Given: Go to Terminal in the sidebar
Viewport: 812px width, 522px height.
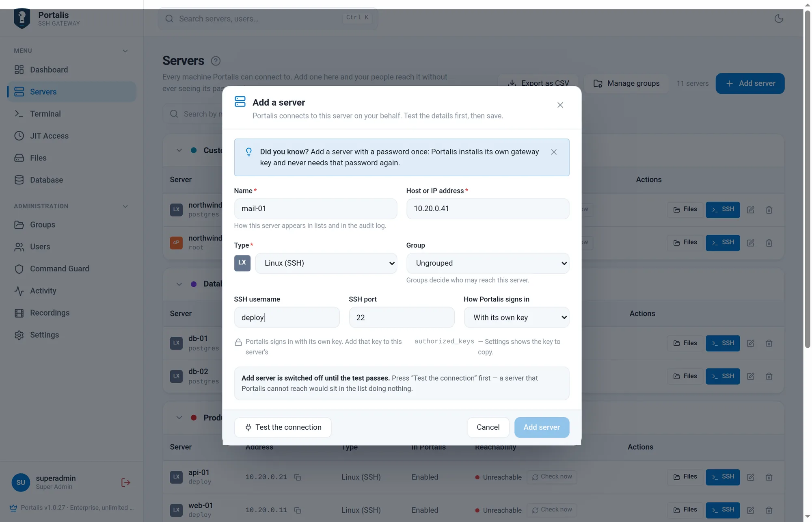Looking at the screenshot, I should [71, 114].
